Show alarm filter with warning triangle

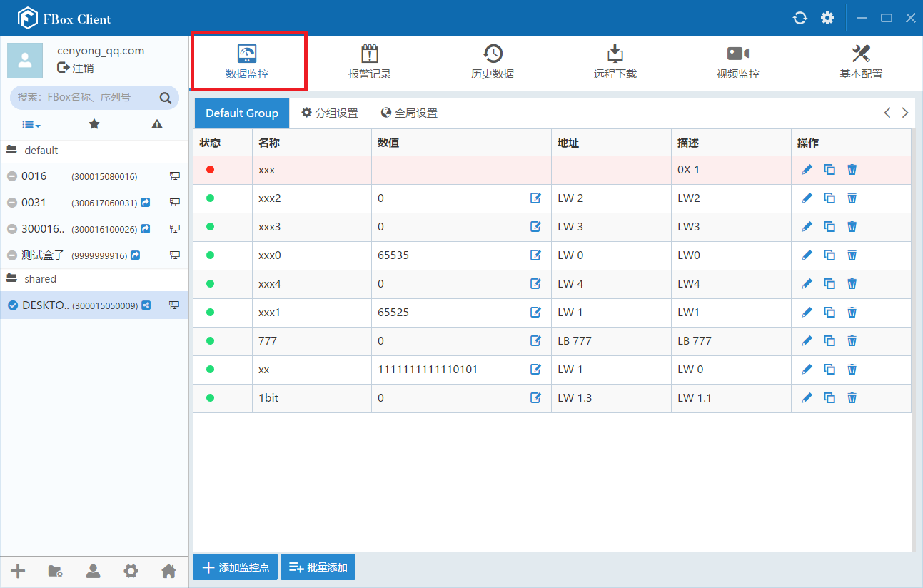pos(157,124)
